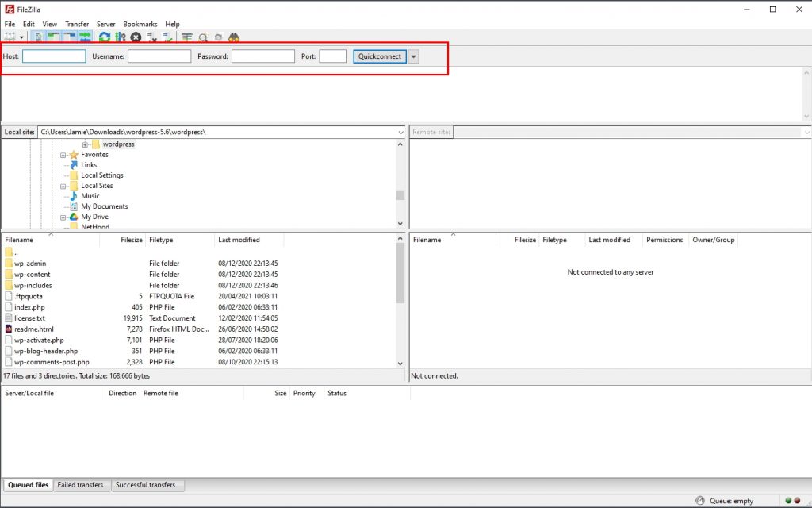
Task: Click the process queue toolbar icon
Action: (121, 37)
